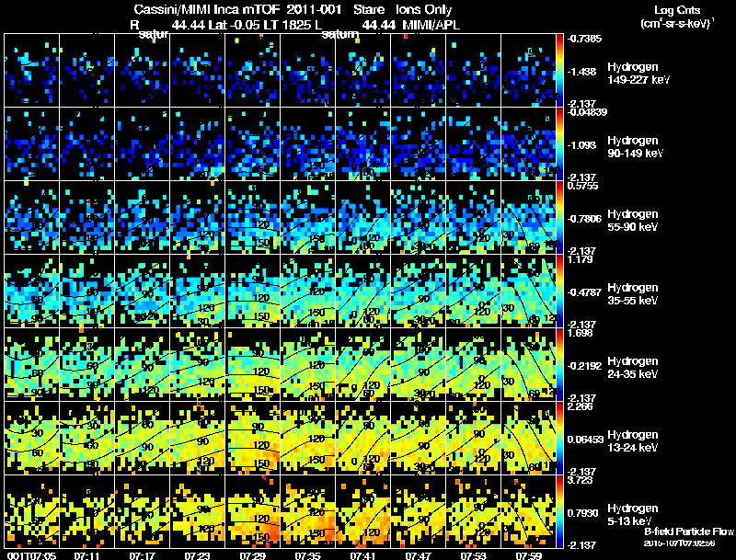
Task: Click the '-2.137' value below the 5-13 keV color bar
Action: [581, 545]
